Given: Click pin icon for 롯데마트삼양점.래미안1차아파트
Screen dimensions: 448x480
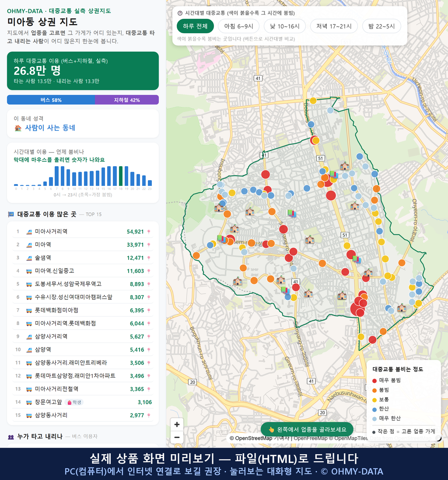Looking at the screenshot, I should tap(149, 376).
